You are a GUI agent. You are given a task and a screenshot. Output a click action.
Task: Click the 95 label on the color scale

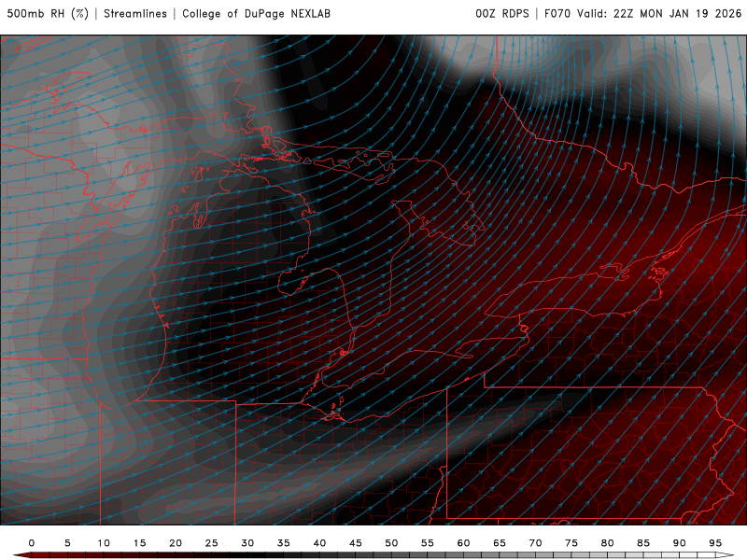pos(715,543)
